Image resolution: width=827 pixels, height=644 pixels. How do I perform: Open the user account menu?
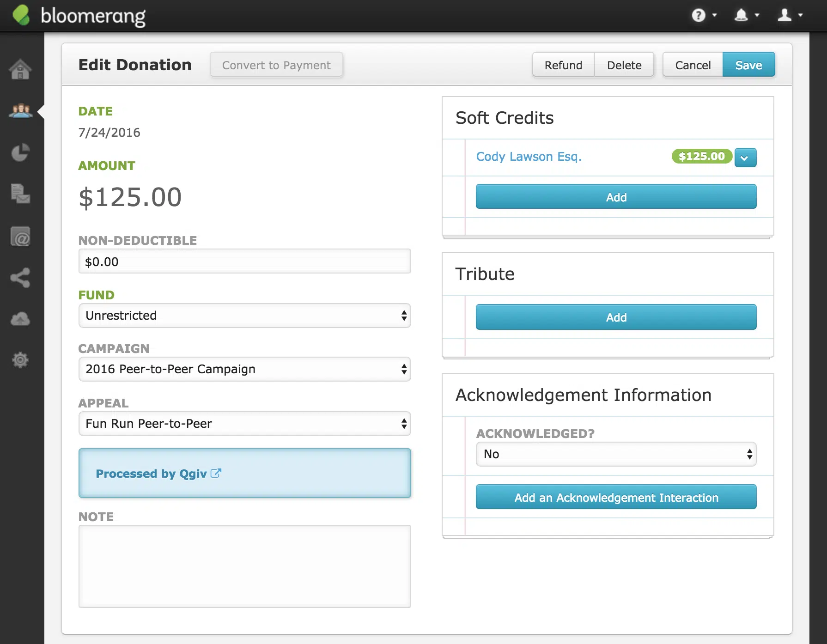(x=789, y=16)
